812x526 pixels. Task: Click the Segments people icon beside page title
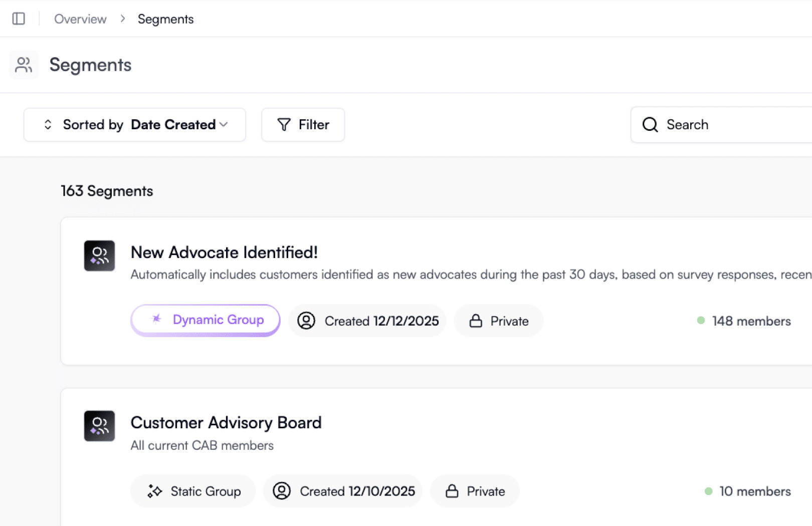tap(24, 65)
